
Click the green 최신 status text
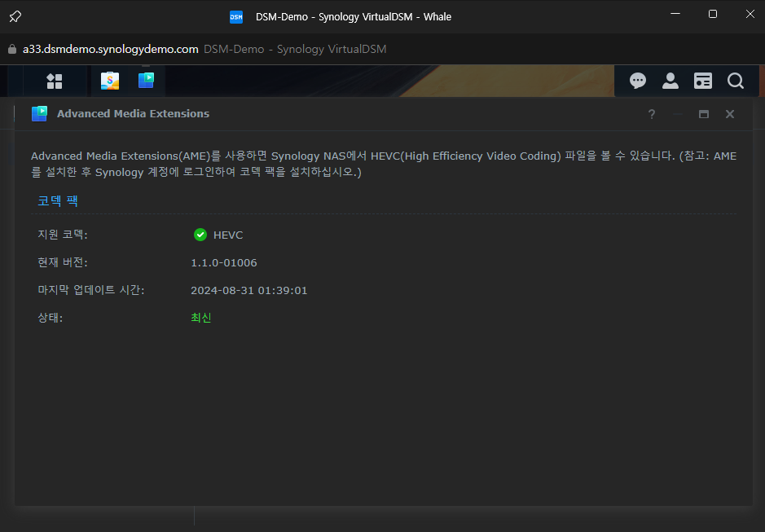click(201, 318)
